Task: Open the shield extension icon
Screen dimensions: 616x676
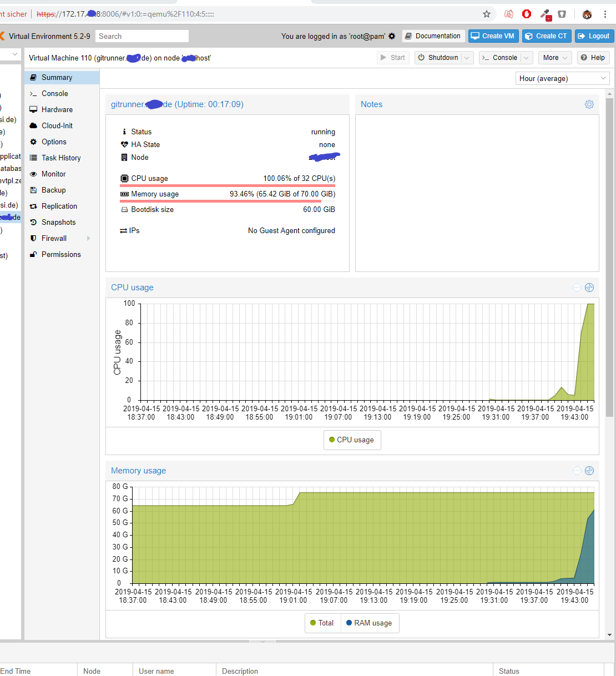Action: [562, 14]
